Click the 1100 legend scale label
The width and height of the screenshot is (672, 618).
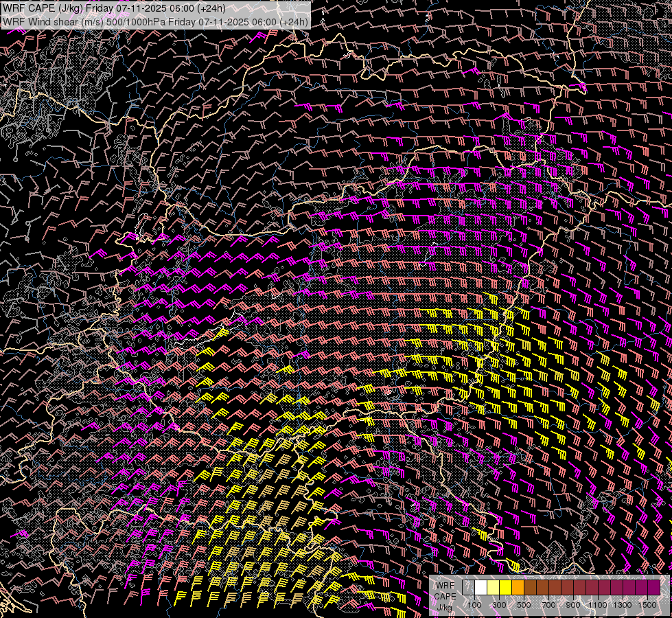[x=598, y=605]
